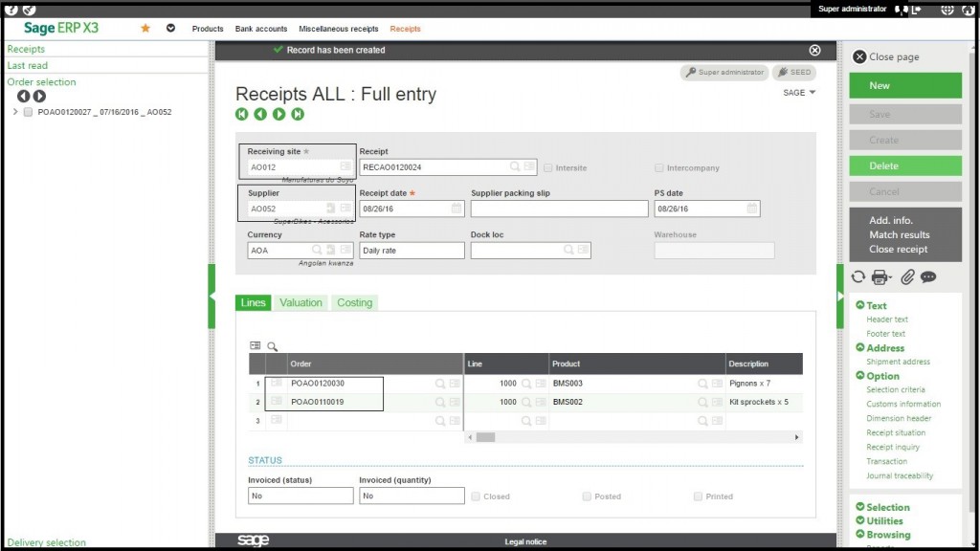Viewport: 980px width, 551px height.
Task: Click the left arrow under Order selection
Action: [24, 97]
